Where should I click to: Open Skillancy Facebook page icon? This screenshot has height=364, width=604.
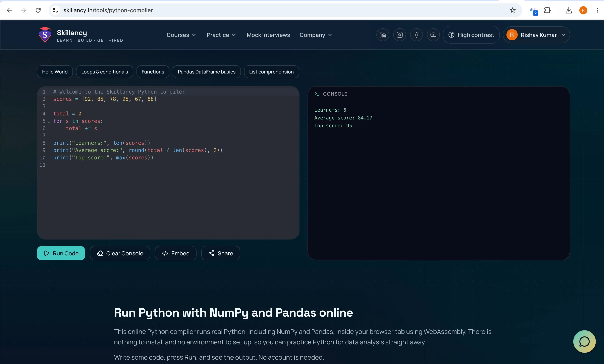pos(417,35)
